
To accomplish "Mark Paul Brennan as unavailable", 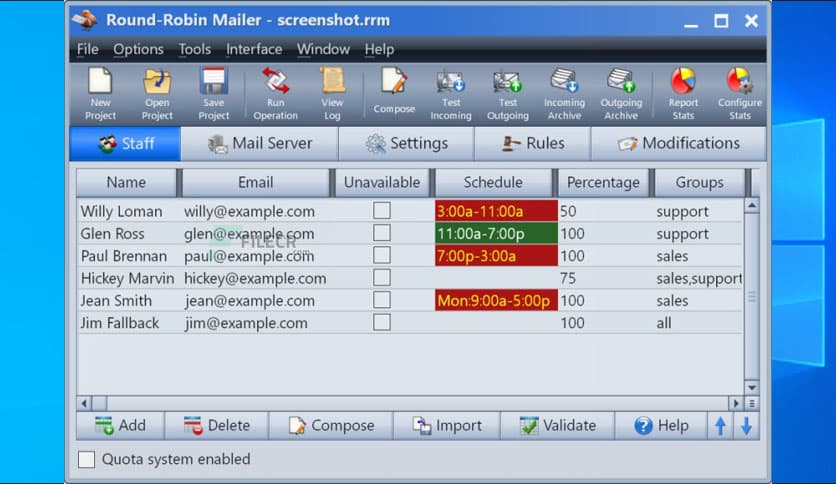I will tap(382, 255).
